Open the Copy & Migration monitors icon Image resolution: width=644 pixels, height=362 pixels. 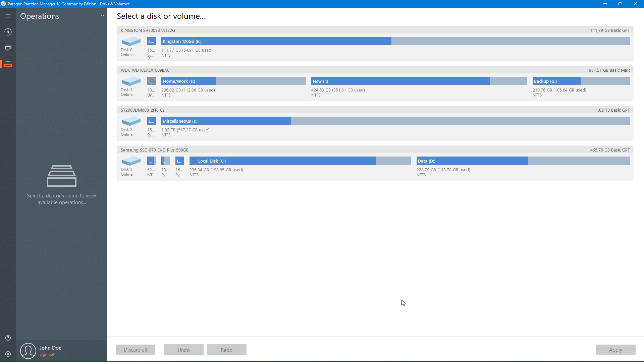click(x=8, y=48)
